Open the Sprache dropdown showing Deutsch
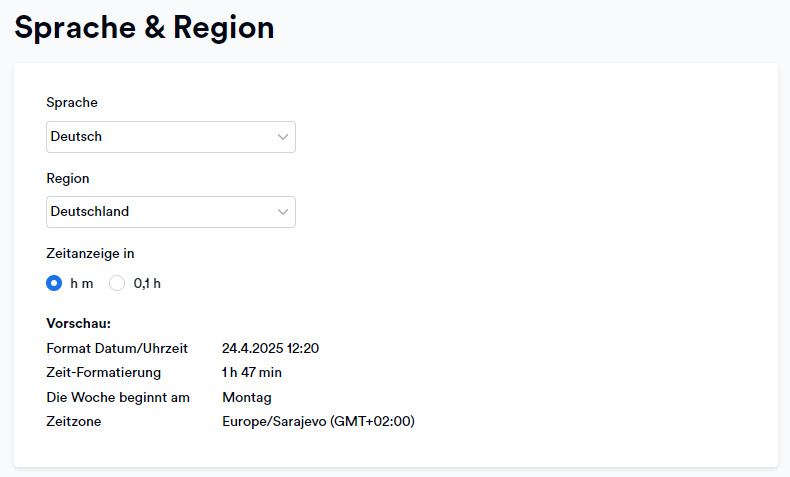Image resolution: width=790 pixels, height=477 pixels. click(171, 137)
